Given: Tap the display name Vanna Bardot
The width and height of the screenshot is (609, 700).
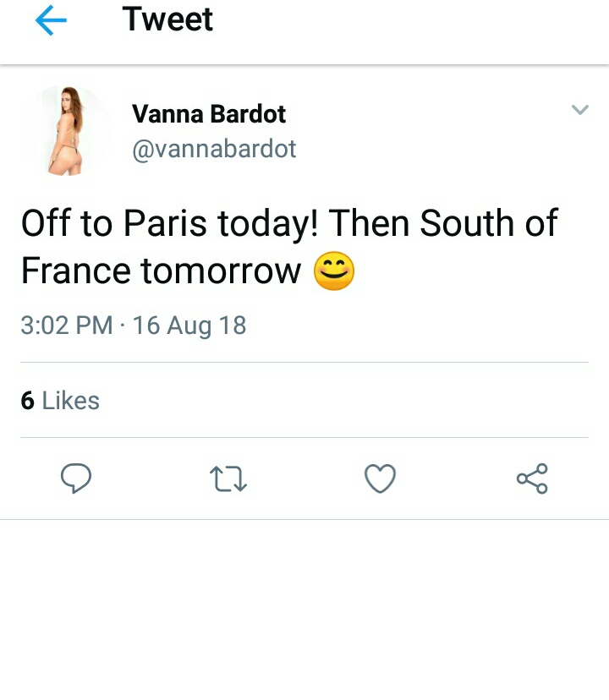Looking at the screenshot, I should point(209,114).
